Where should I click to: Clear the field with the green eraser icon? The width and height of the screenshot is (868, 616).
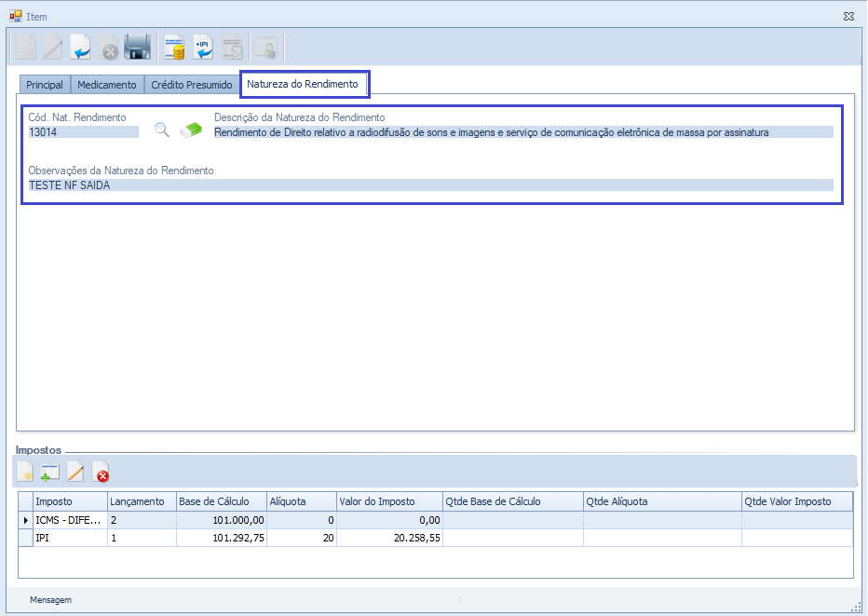tap(190, 130)
